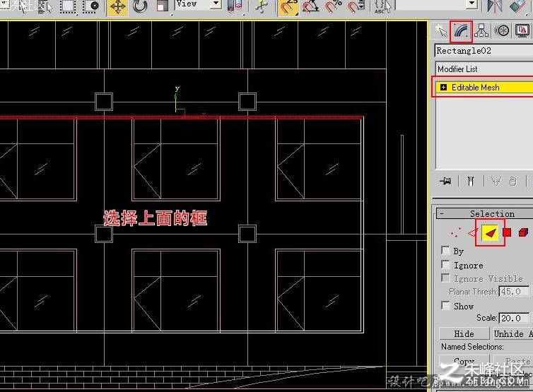
Task: Open the Display panel tab
Action: pyautogui.click(x=522, y=30)
